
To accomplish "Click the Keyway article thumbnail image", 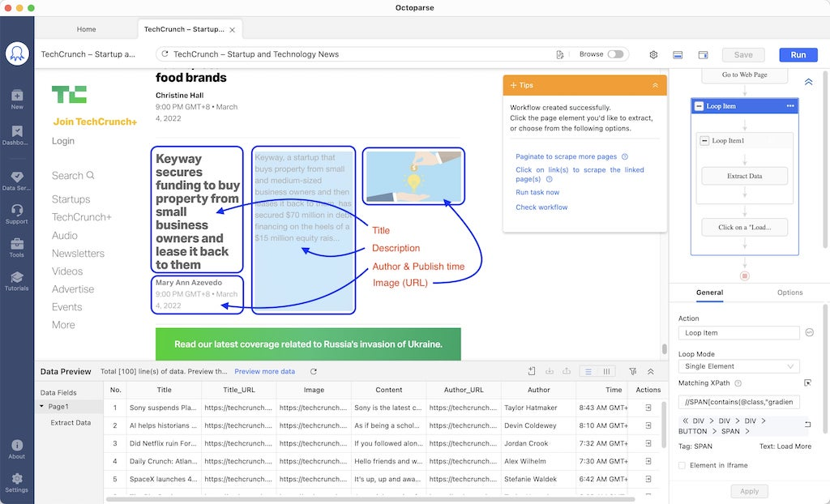I will [x=413, y=177].
